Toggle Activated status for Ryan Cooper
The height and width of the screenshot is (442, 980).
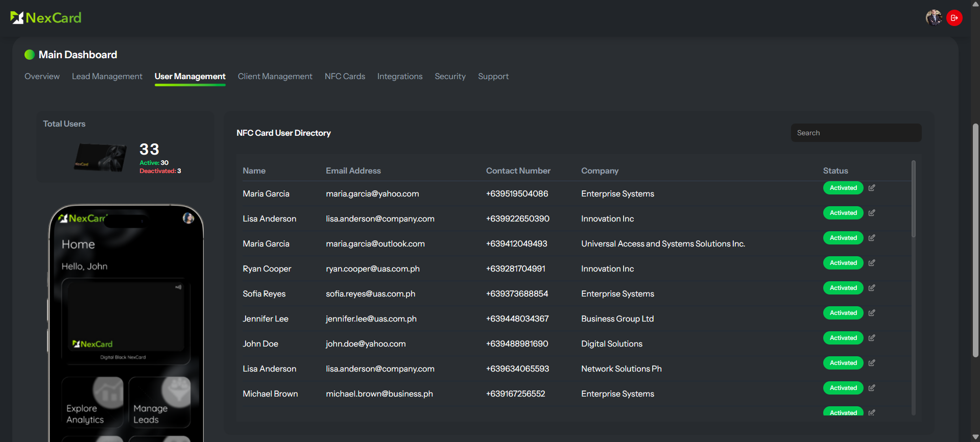pos(843,263)
